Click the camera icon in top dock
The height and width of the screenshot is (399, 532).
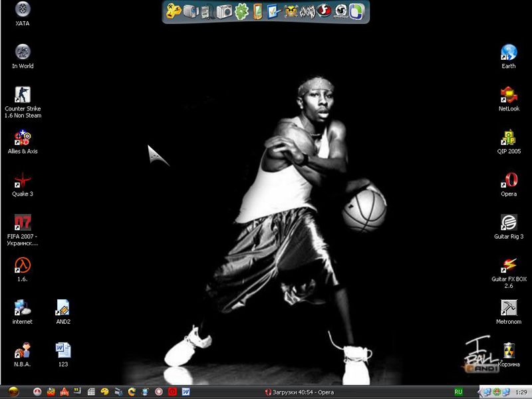[x=224, y=11]
